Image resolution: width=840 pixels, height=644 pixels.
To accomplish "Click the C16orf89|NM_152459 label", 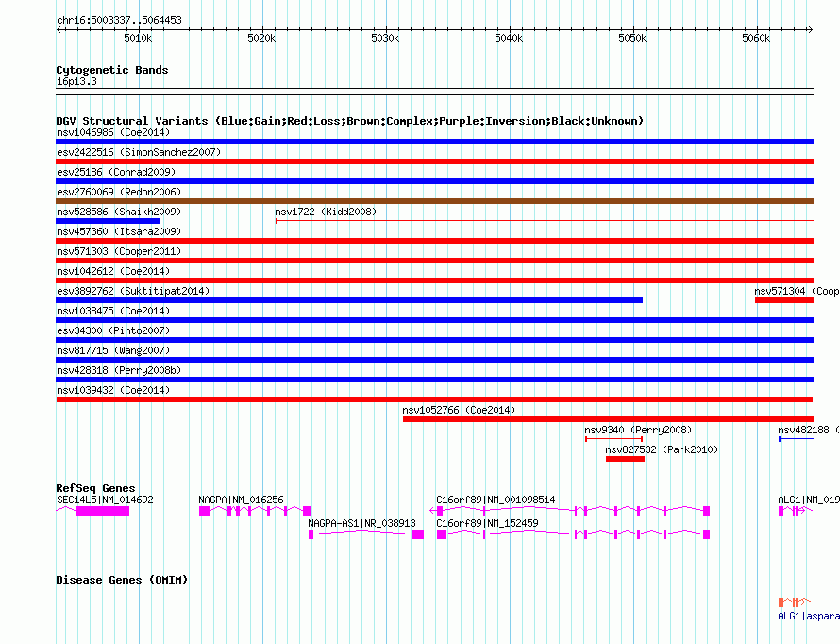I will coord(487,523).
